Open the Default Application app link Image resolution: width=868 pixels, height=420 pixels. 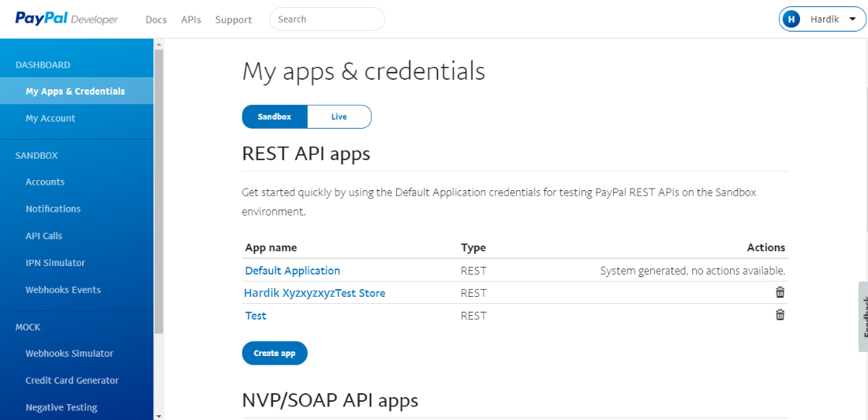[292, 271]
